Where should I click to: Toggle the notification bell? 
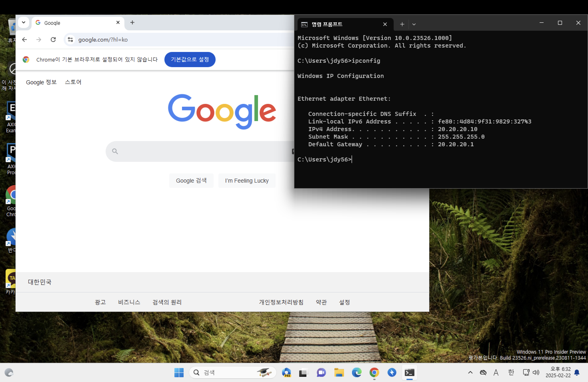click(x=577, y=372)
